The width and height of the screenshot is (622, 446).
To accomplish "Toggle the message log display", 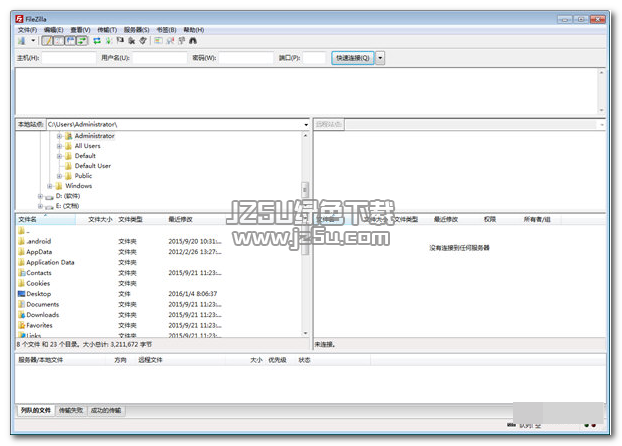I will coord(47,40).
